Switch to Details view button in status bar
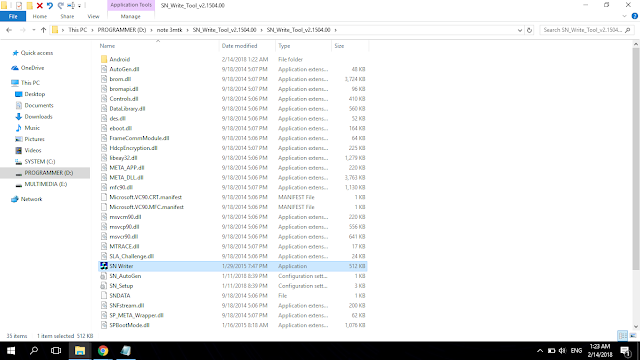Screen dimensions: 640x360 pos(622,336)
